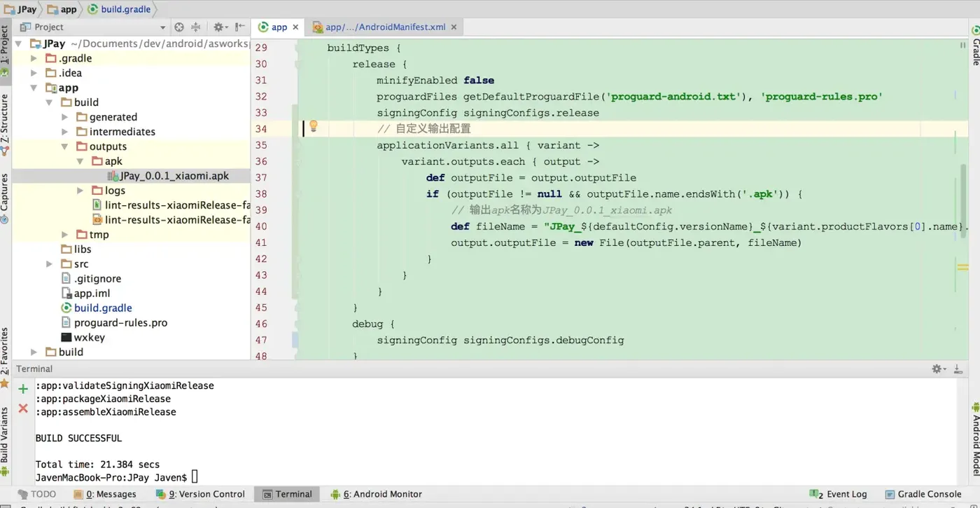Click the app breadcrumb in navigation bar

click(x=63, y=9)
